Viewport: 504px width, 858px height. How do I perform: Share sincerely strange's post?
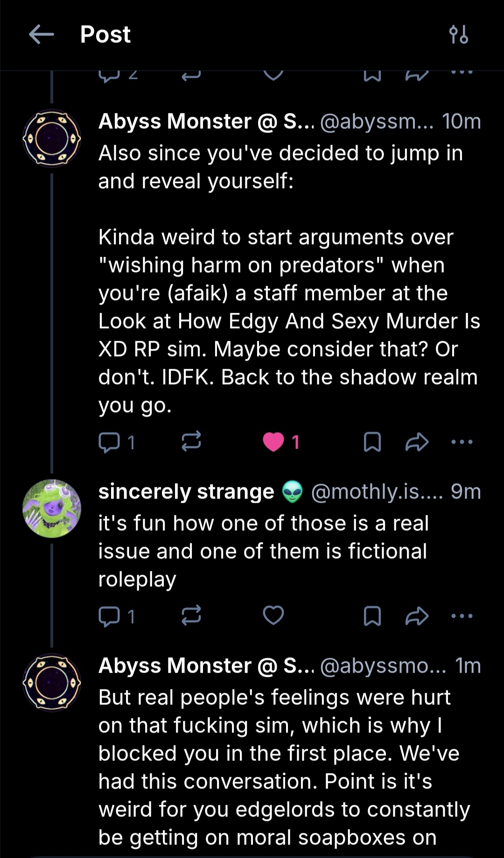pyautogui.click(x=417, y=616)
